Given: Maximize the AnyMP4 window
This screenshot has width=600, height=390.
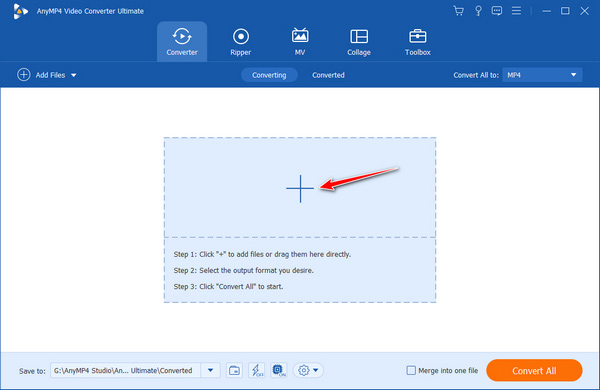Looking at the screenshot, I should click(565, 11).
